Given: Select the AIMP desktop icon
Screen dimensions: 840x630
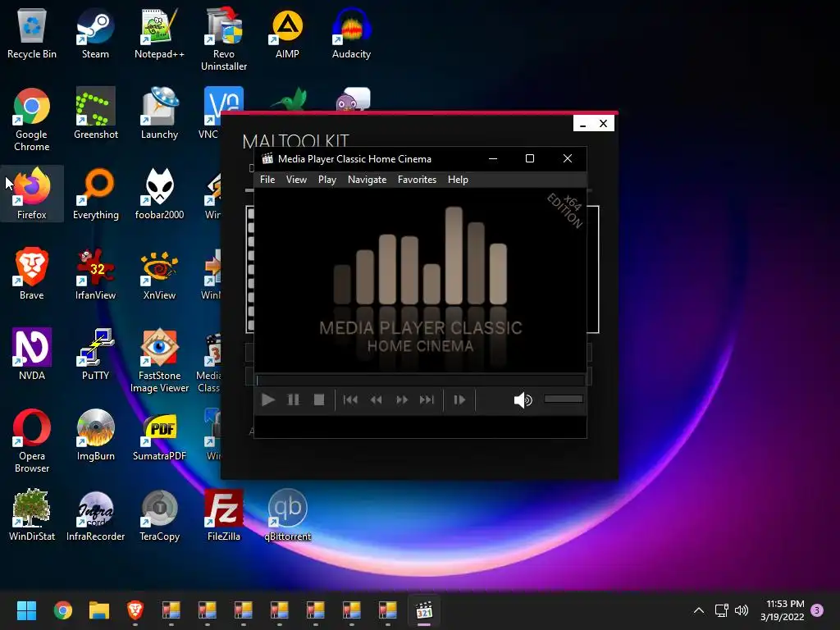Looking at the screenshot, I should [287, 33].
